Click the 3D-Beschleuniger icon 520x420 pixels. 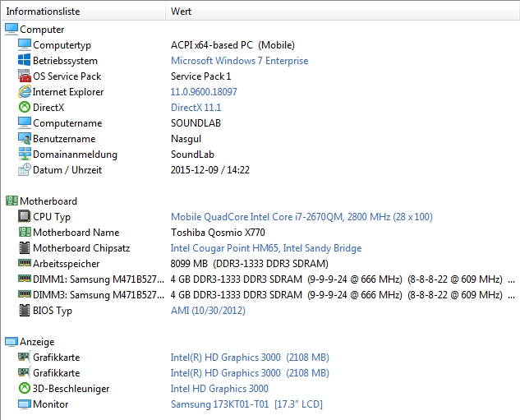click(x=25, y=388)
